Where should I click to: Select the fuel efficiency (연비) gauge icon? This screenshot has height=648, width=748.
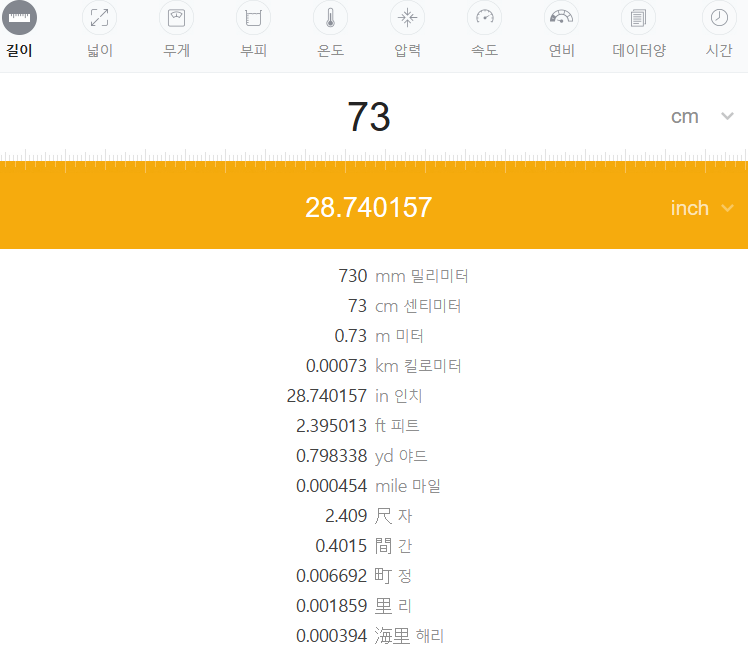561,18
